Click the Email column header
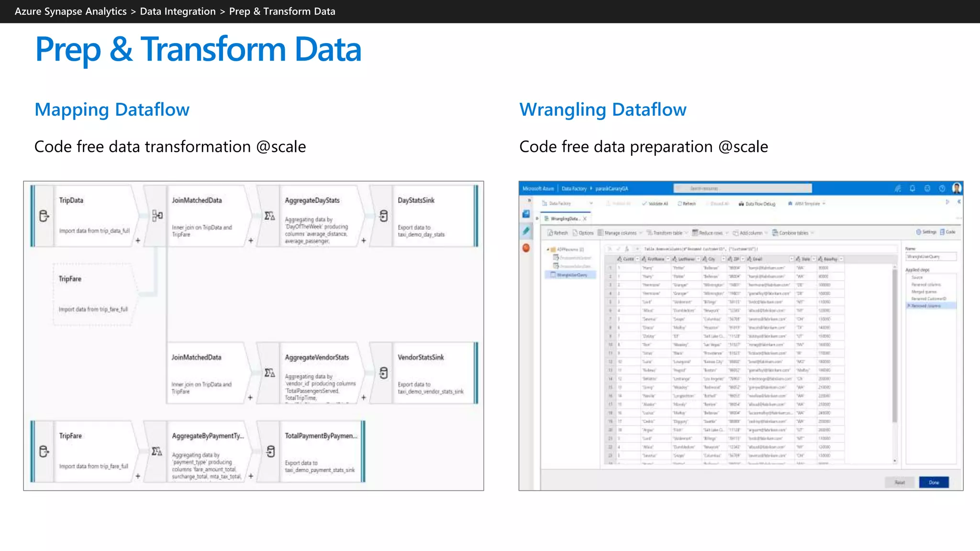Viewport: 980px width, 551px height. click(x=770, y=259)
